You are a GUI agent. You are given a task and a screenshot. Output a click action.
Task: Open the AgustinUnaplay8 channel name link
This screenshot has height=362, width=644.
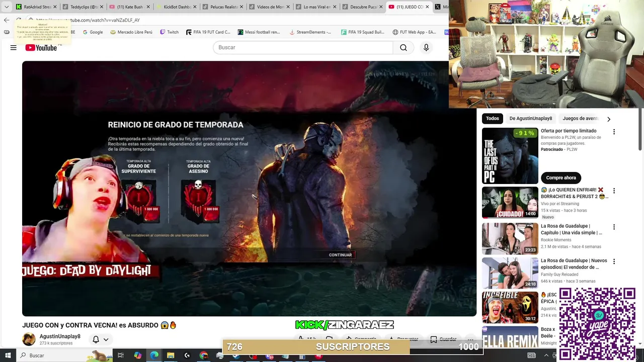(x=60, y=336)
